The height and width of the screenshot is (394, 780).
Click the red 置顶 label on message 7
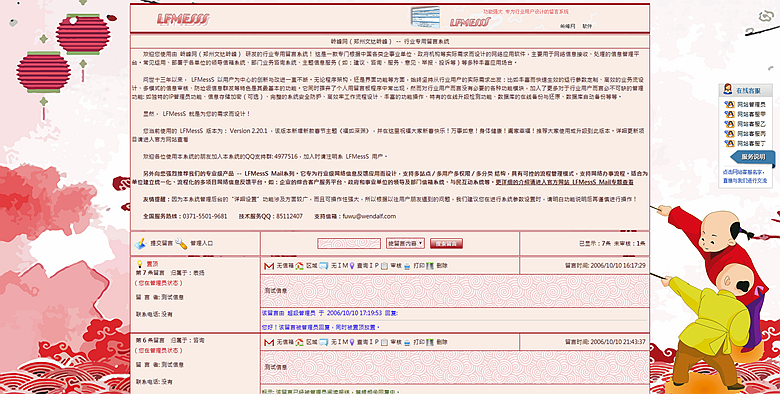click(x=152, y=264)
